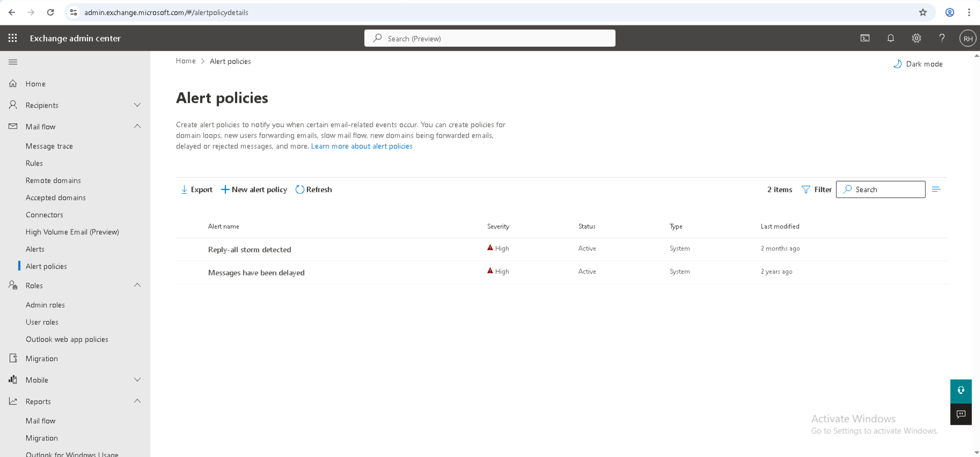Open Cloud Shell icon in header
The height and width of the screenshot is (457, 980).
(x=865, y=38)
